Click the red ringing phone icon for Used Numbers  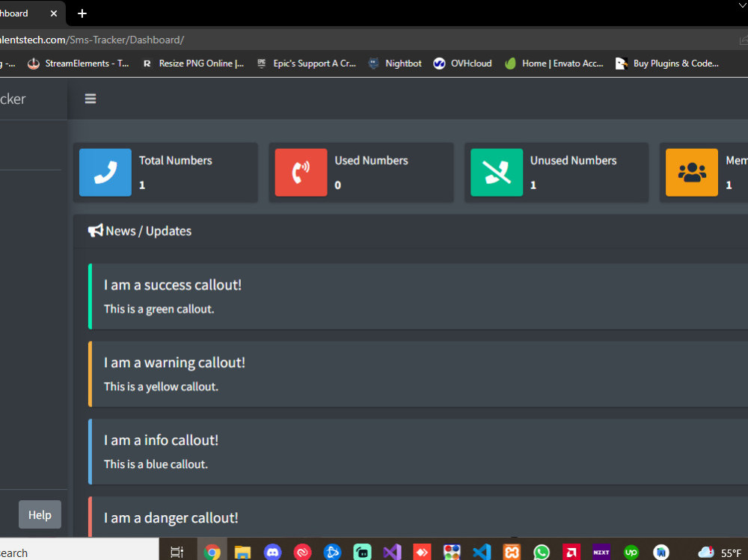click(301, 172)
